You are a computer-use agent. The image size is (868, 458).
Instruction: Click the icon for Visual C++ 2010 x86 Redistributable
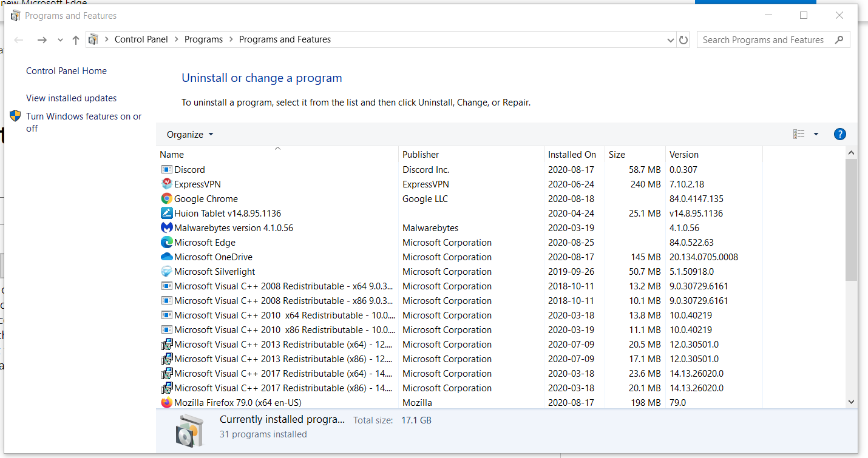pos(167,330)
